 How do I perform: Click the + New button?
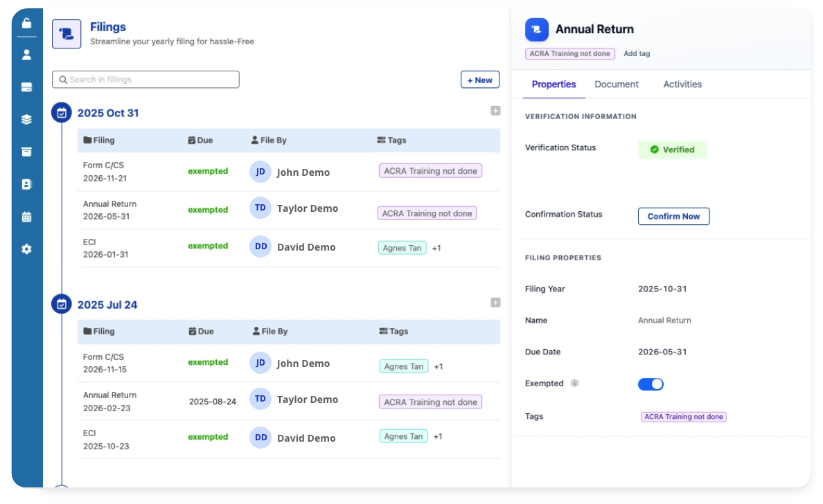[x=479, y=80]
